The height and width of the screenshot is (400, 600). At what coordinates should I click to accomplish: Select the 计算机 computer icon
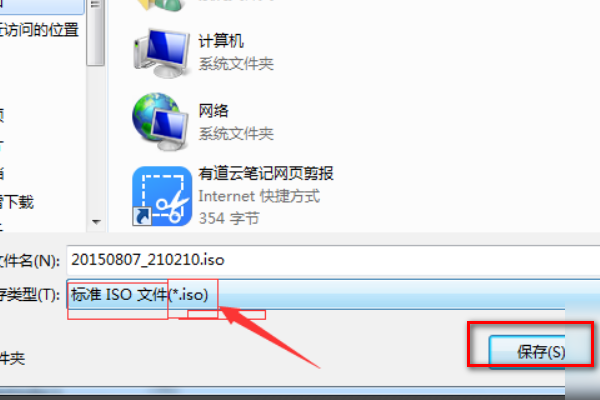[161, 53]
